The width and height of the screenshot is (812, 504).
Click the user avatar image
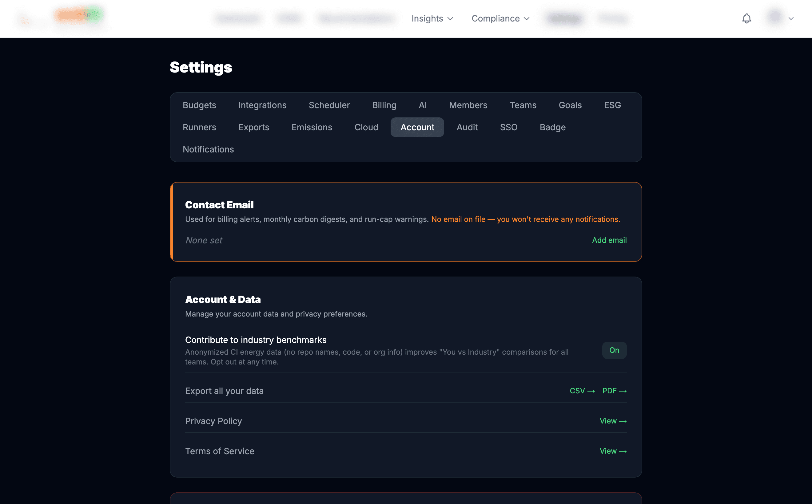click(x=775, y=17)
